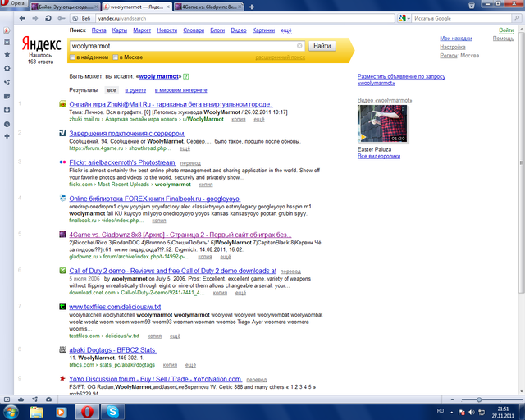Expand the ещё services list
The image size is (525, 420).
tap(286, 30)
